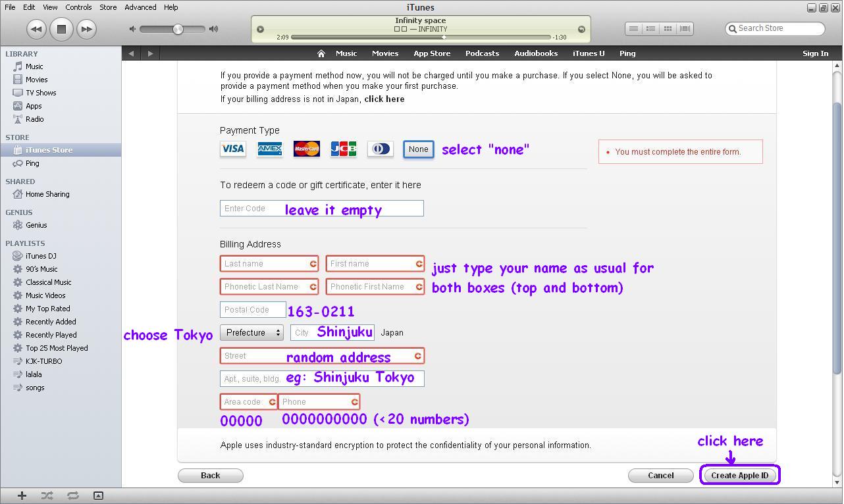Select the MasterCard payment type
The image size is (844, 504).
(x=307, y=149)
